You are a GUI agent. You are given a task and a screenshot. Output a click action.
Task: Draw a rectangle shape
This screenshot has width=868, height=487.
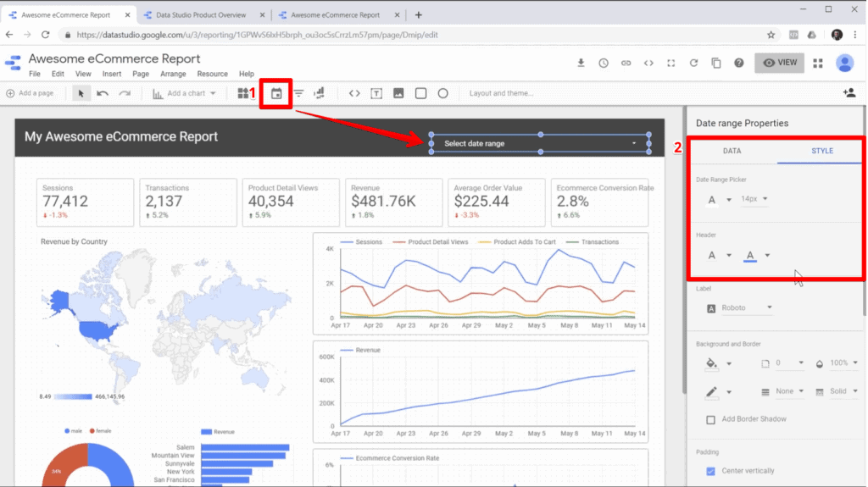pyautogui.click(x=420, y=93)
